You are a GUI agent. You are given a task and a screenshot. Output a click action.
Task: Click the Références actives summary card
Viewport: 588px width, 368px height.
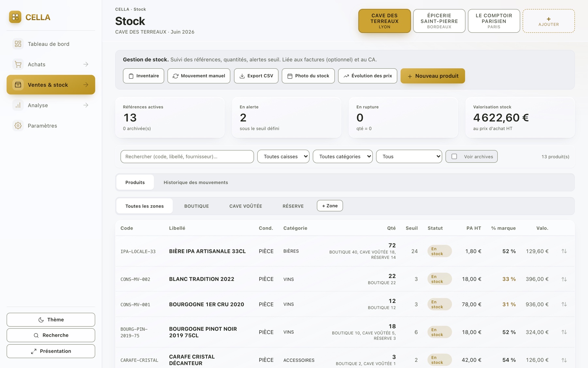[170, 117]
